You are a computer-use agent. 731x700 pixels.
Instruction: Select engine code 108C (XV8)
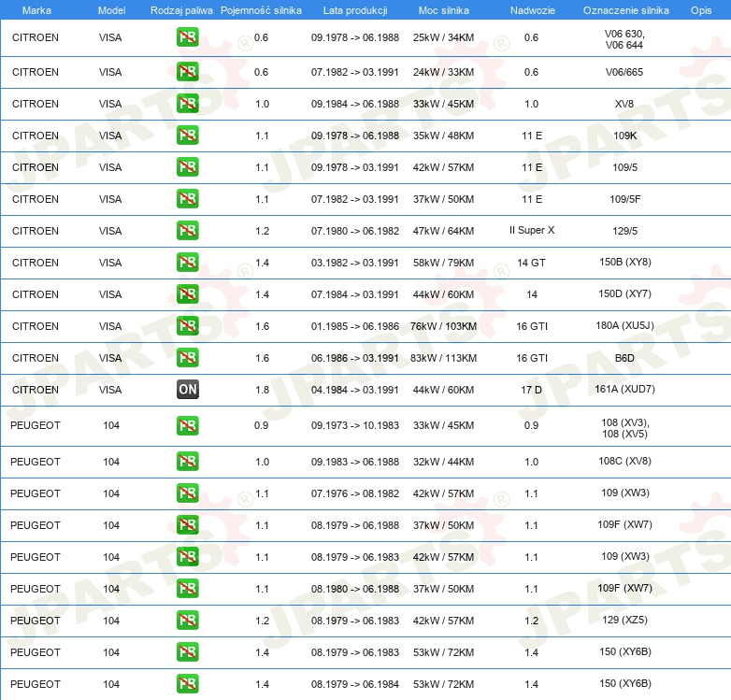tap(624, 461)
